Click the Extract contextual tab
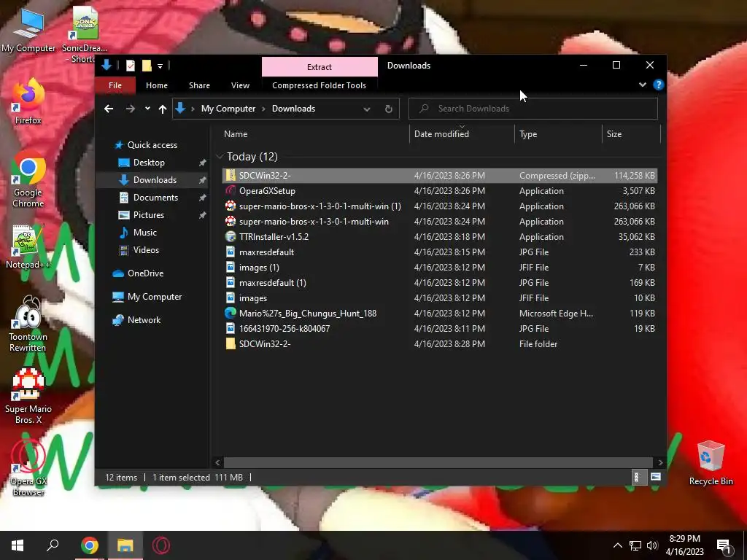 [320, 66]
